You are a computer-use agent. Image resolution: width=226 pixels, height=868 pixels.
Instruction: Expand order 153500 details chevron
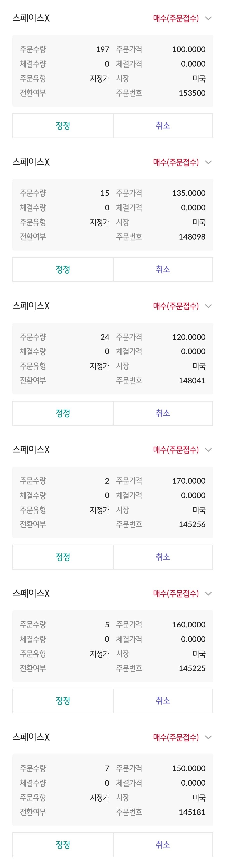pos(208,18)
